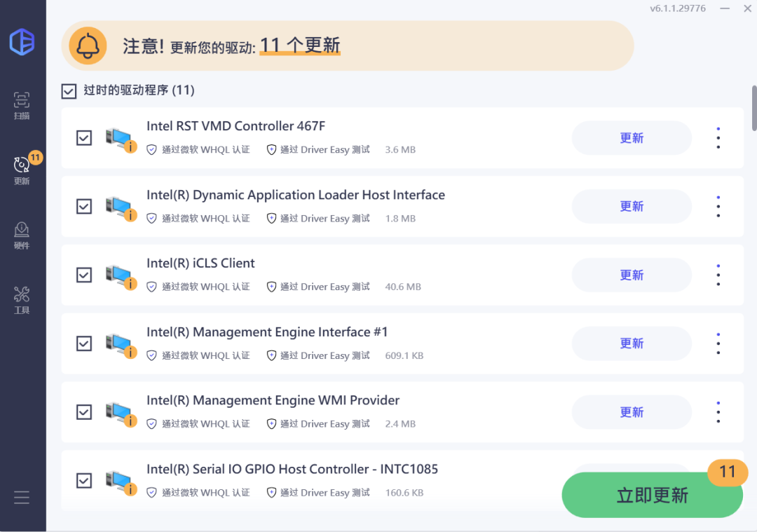Update Management Engine WMI Provider driver
The width and height of the screenshot is (757, 532).
point(632,412)
